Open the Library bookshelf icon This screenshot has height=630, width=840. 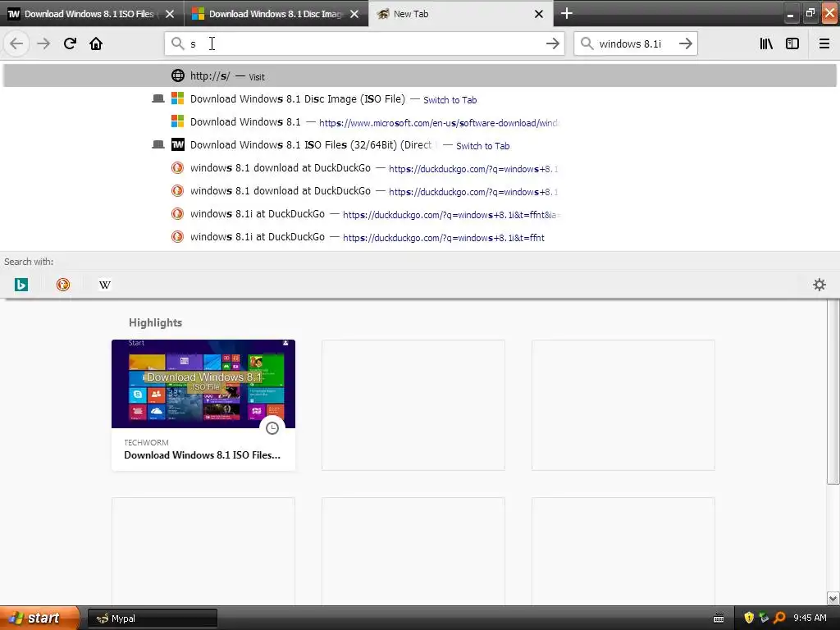tap(766, 43)
